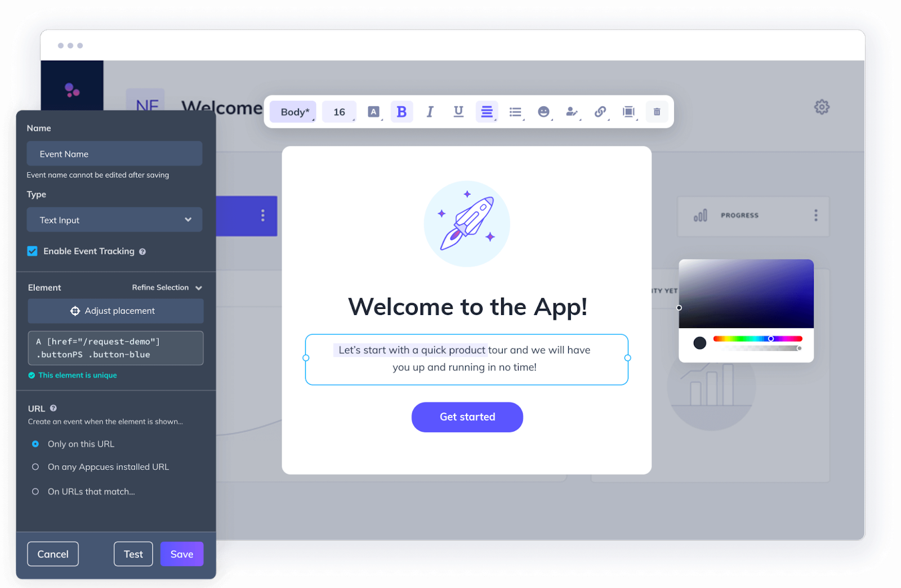Underline the selected text
Image resolution: width=901 pixels, height=588 pixels.
pyautogui.click(x=458, y=112)
